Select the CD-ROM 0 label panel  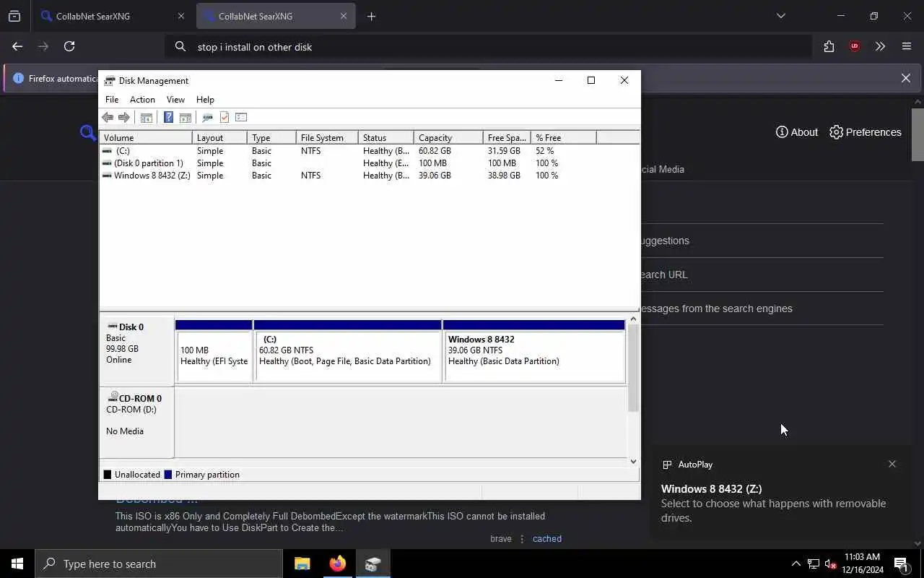[x=136, y=423]
